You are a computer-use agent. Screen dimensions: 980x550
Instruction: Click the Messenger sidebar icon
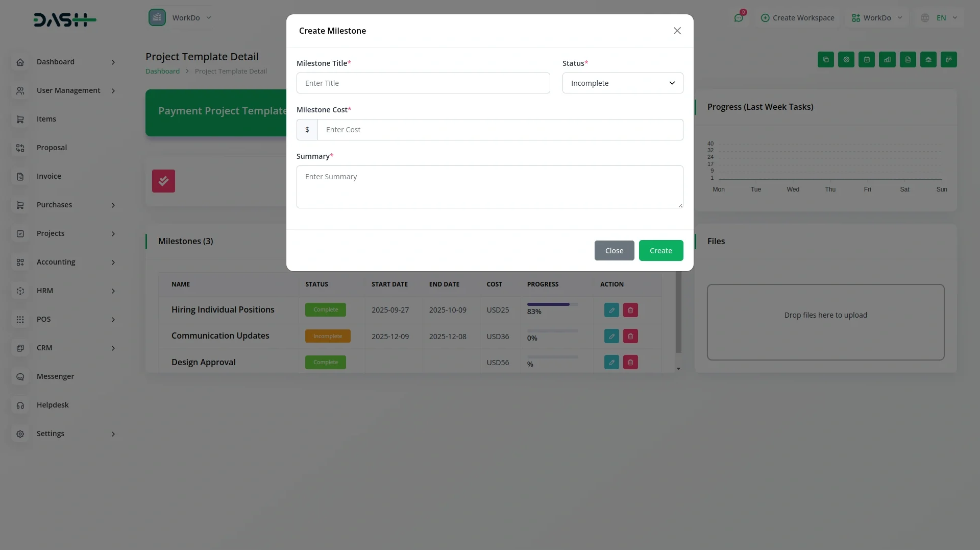click(20, 376)
